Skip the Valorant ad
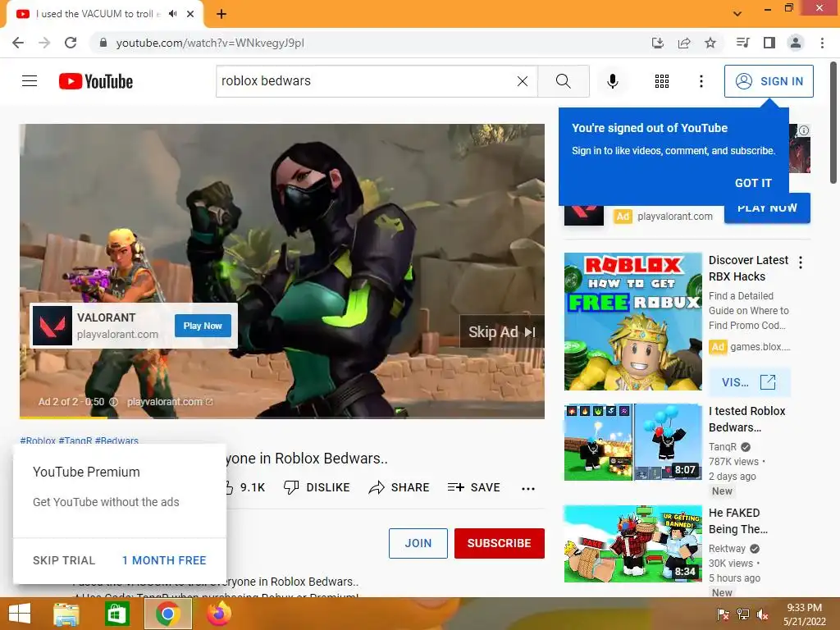The image size is (840, 630). (501, 332)
